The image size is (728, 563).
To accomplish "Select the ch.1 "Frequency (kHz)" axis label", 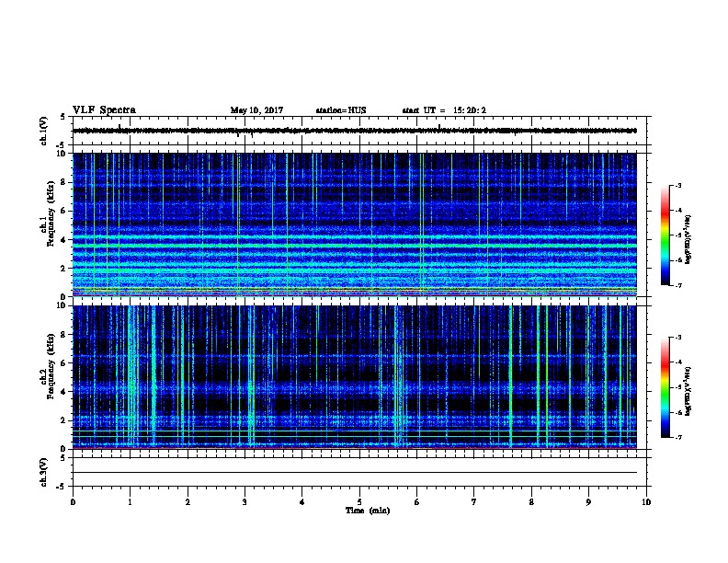I will click(x=51, y=213).
